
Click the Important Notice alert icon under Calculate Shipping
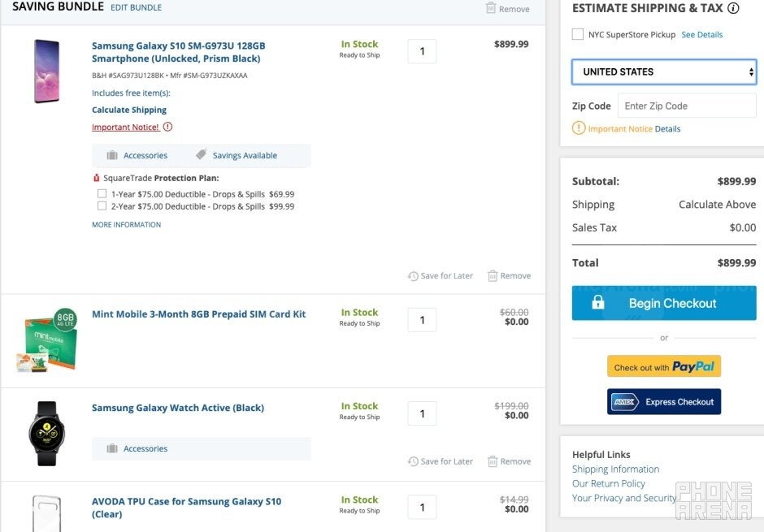(x=167, y=127)
